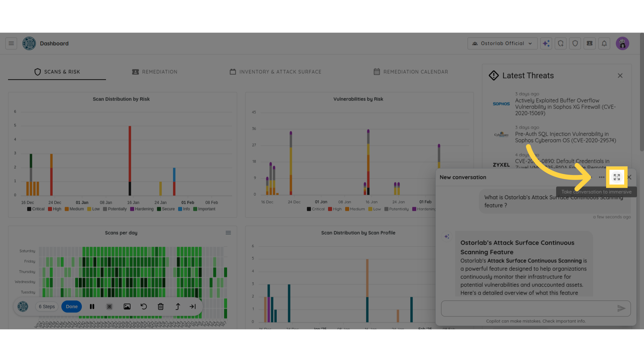The height and width of the screenshot is (362, 644).
Task: Open the notifications bell
Action: pyautogui.click(x=604, y=43)
